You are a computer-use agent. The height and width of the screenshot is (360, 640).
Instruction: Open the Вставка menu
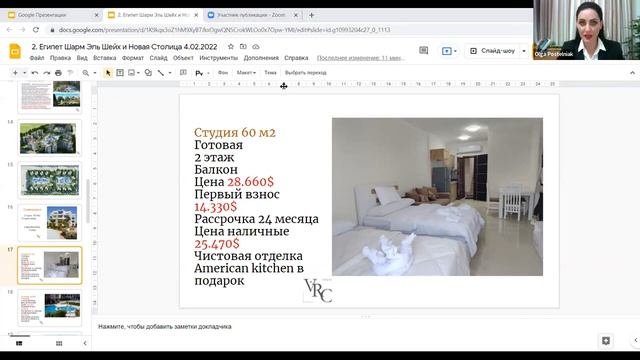(104, 58)
